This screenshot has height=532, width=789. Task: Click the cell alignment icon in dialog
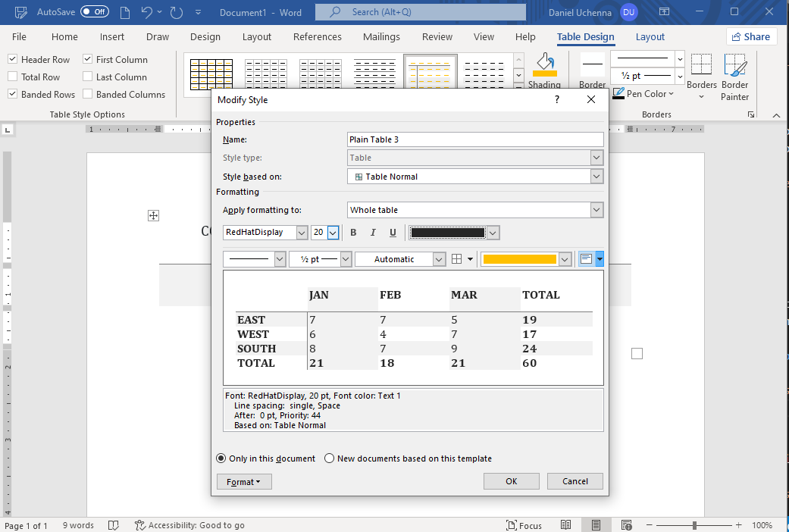pyautogui.click(x=586, y=259)
